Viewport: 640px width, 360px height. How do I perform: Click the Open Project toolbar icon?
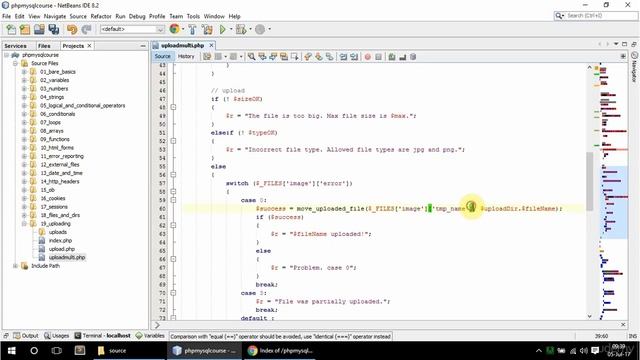click(39, 29)
